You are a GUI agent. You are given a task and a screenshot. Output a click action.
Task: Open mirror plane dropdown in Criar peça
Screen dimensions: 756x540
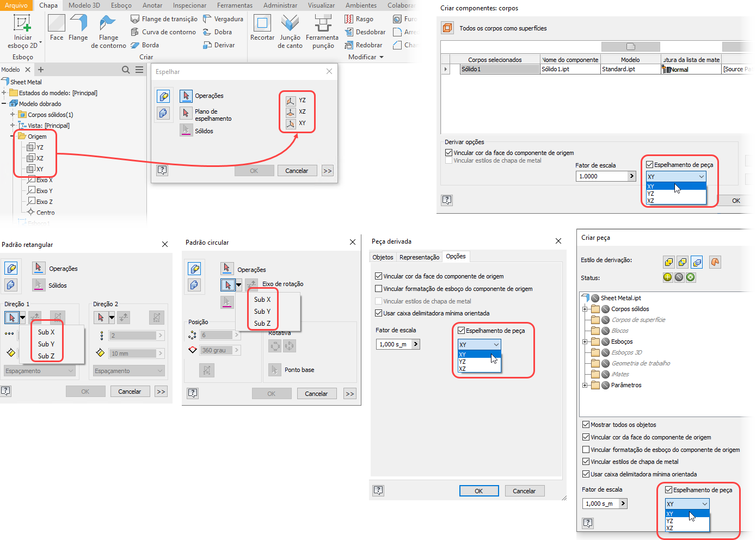click(687, 504)
